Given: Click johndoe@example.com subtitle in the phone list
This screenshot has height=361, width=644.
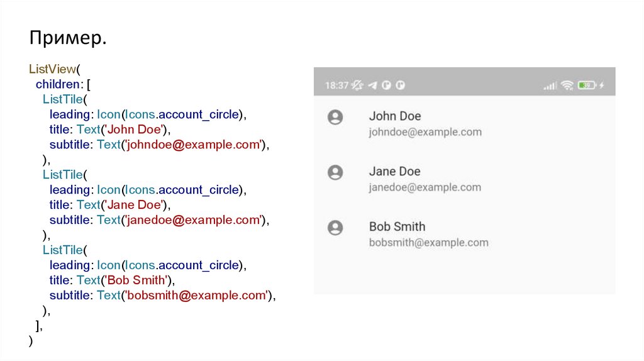Looking at the screenshot, I should point(425,132).
